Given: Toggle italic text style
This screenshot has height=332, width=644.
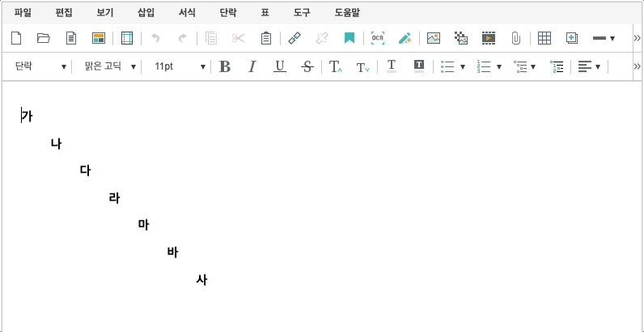Looking at the screenshot, I should (252, 66).
